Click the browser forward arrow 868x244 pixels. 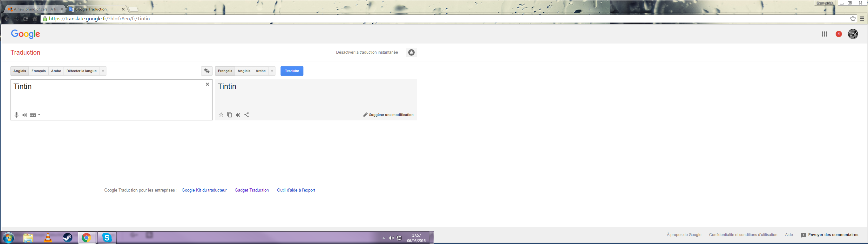pyautogui.click(x=16, y=19)
